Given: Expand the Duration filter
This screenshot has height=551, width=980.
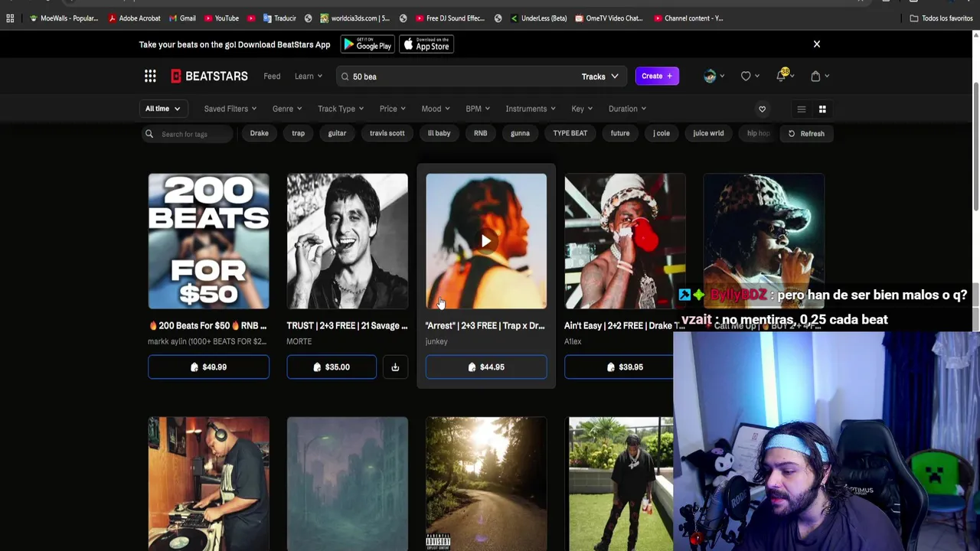Looking at the screenshot, I should point(626,109).
